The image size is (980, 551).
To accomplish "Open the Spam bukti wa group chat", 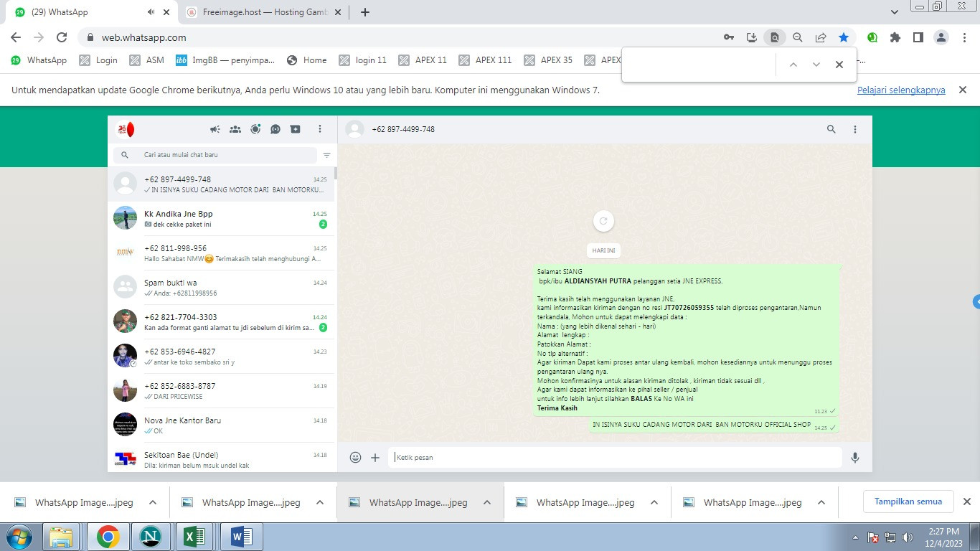I will (x=221, y=287).
